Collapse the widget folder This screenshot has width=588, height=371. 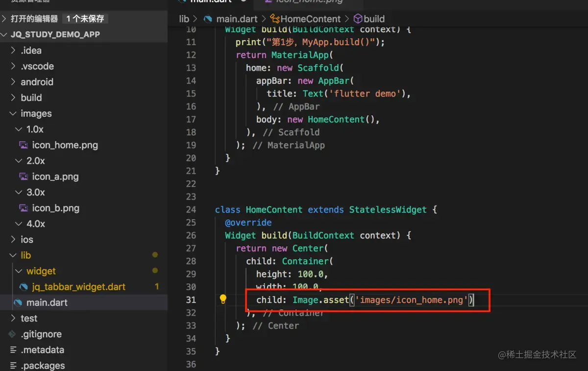[x=19, y=271]
